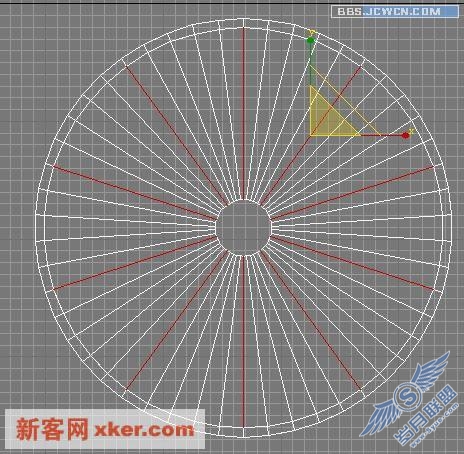Select the red spoke pointing upper-left
This screenshot has width=464, height=454.
(176, 134)
